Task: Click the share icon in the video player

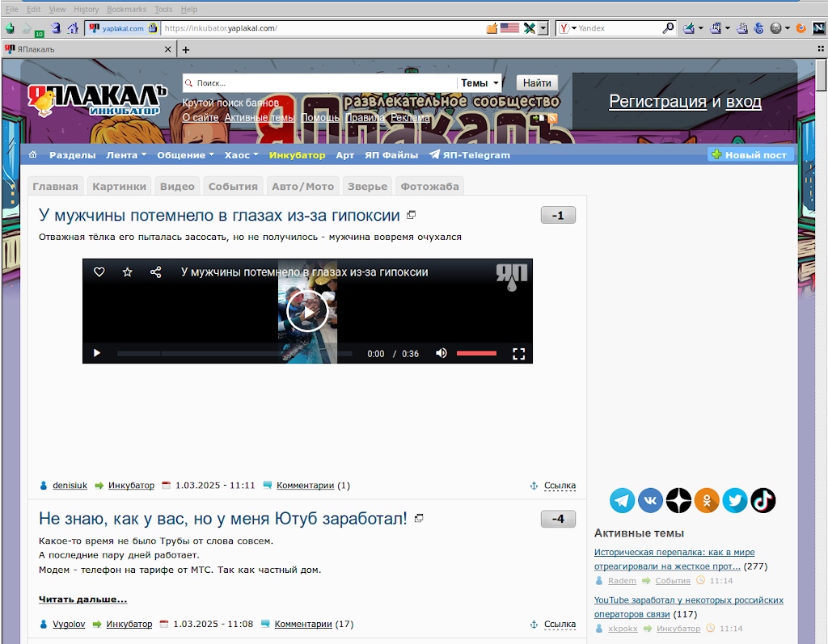Action: click(x=155, y=271)
